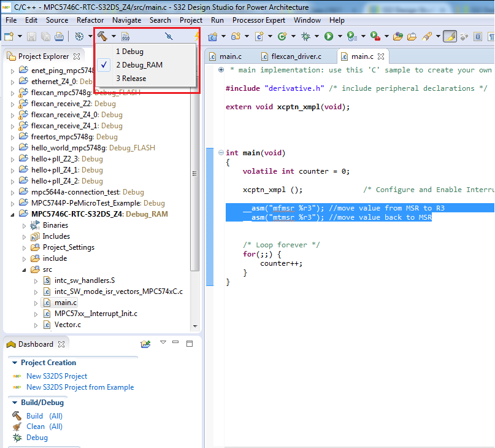Click the Open Element toolbar icon

(x=397, y=37)
